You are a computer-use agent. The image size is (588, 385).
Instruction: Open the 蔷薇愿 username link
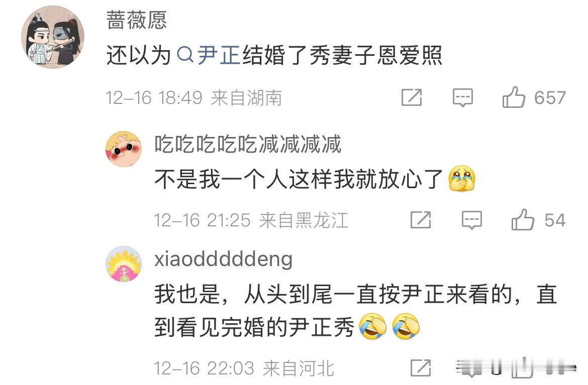coord(137,20)
